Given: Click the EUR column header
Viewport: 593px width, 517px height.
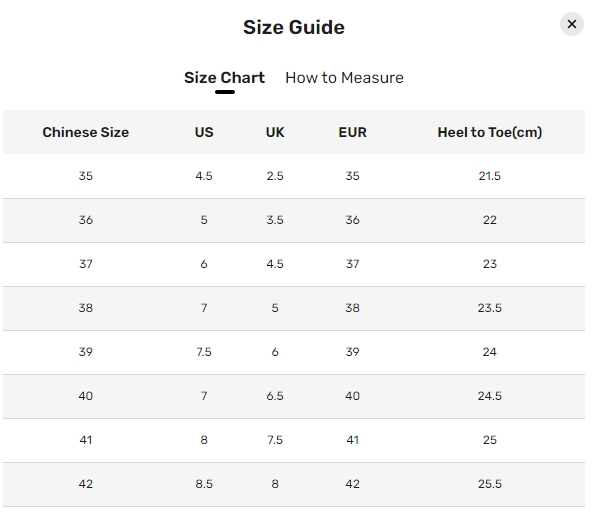Looking at the screenshot, I should click(352, 132).
